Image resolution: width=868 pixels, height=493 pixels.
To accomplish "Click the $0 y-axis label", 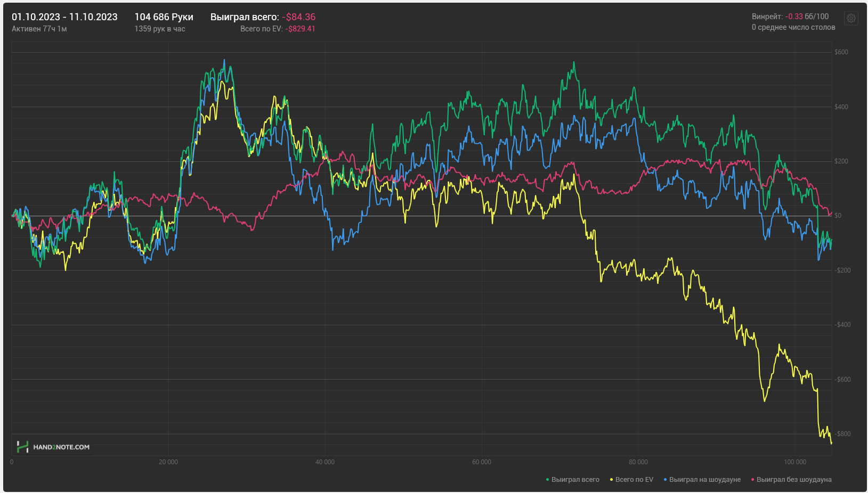I will point(838,216).
